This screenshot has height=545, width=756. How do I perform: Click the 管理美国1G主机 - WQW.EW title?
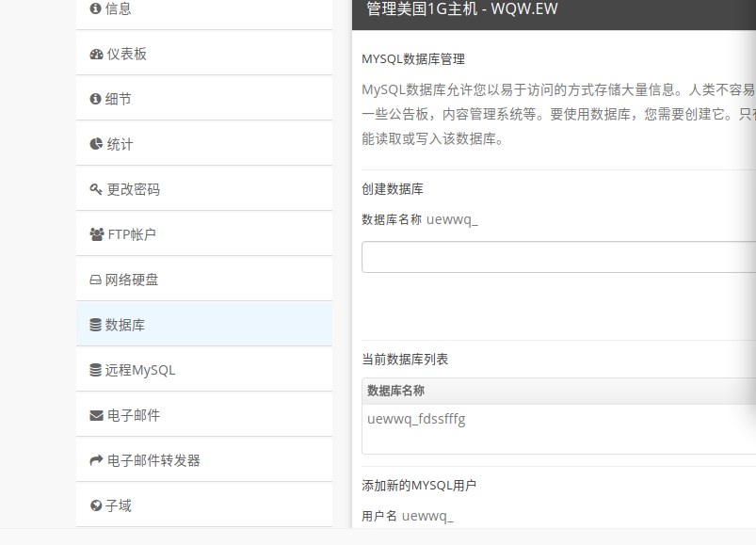tap(462, 8)
